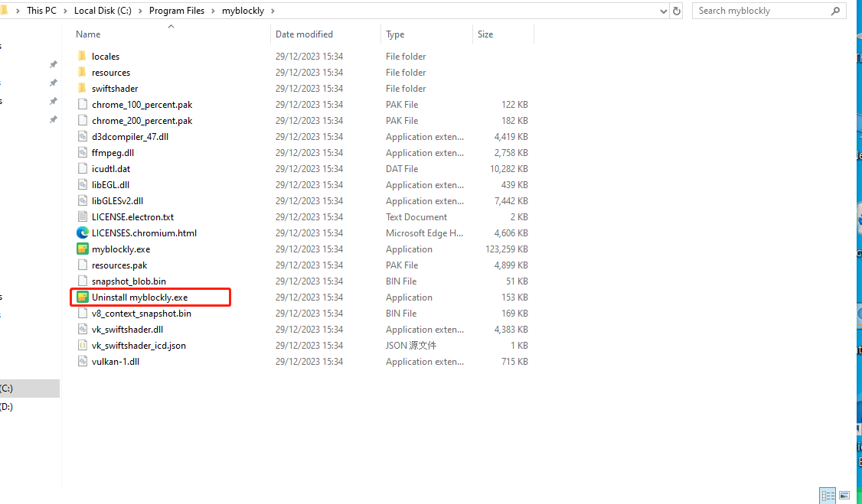This screenshot has width=862, height=504.
Task: Select file name icudtl.dat
Action: [x=111, y=168]
